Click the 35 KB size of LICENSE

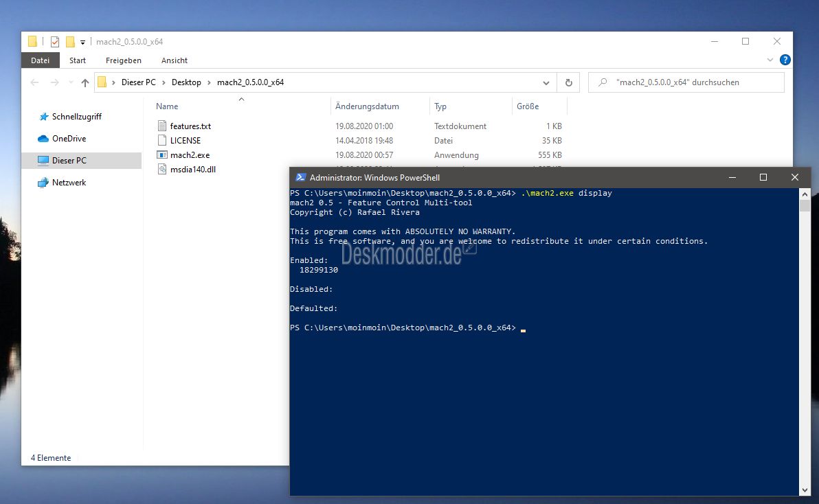[x=552, y=140]
